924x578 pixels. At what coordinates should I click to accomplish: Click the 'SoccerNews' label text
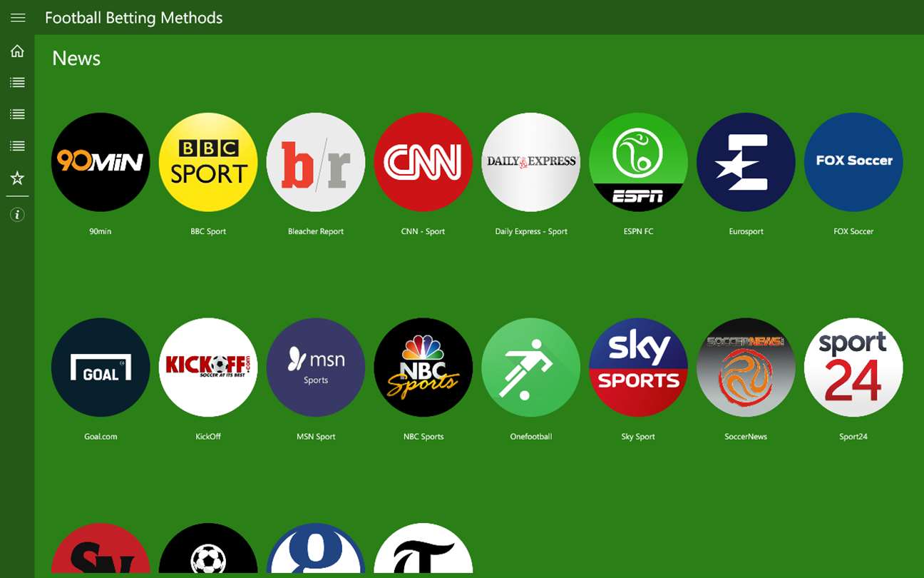click(x=746, y=437)
